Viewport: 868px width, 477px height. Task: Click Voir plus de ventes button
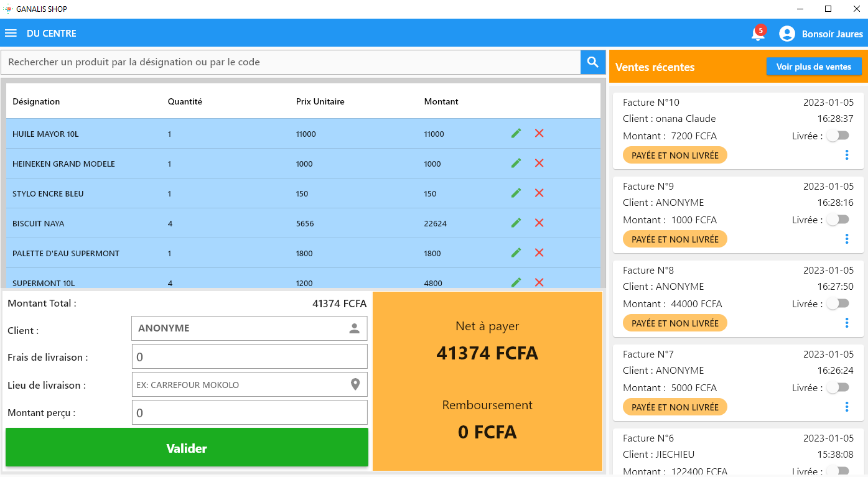pyautogui.click(x=814, y=67)
